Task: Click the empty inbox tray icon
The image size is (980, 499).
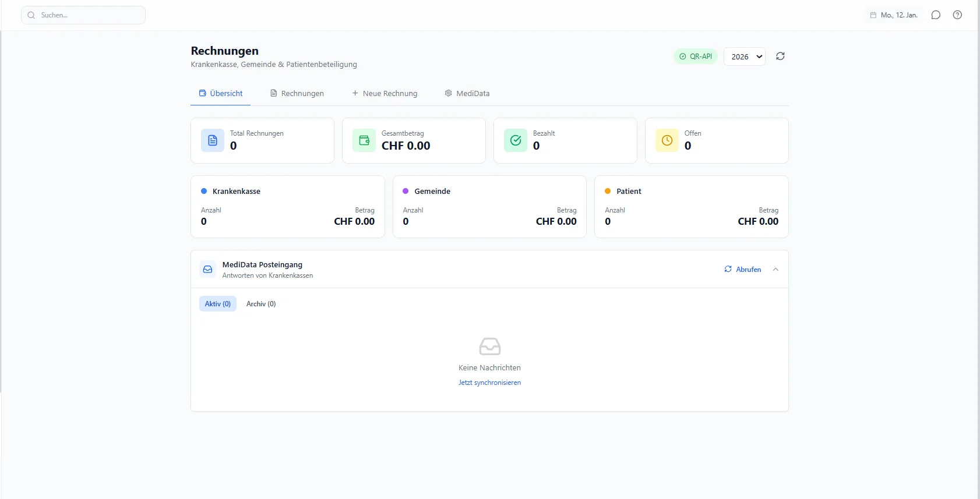Action: [x=490, y=346]
